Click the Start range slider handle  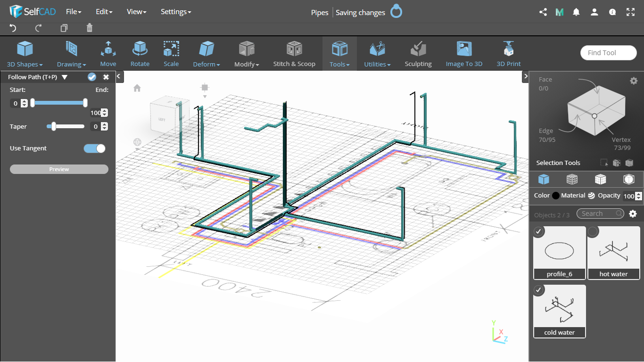32,103
